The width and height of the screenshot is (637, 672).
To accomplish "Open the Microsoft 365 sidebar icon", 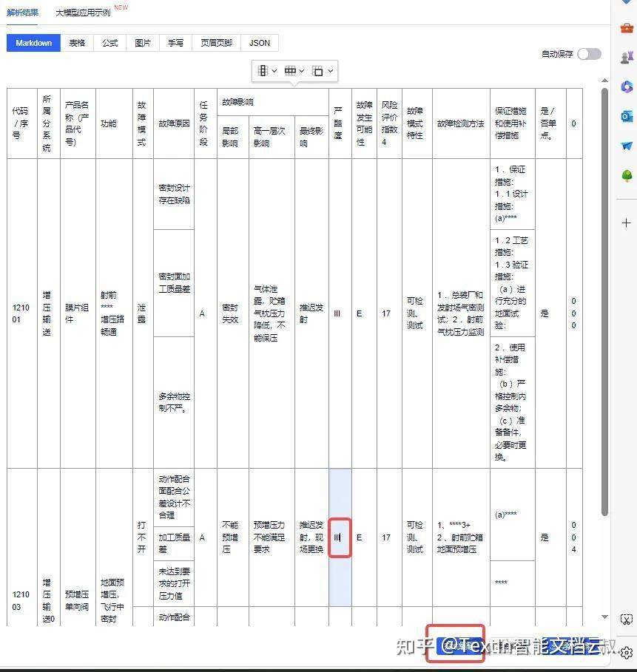I will pyautogui.click(x=627, y=86).
